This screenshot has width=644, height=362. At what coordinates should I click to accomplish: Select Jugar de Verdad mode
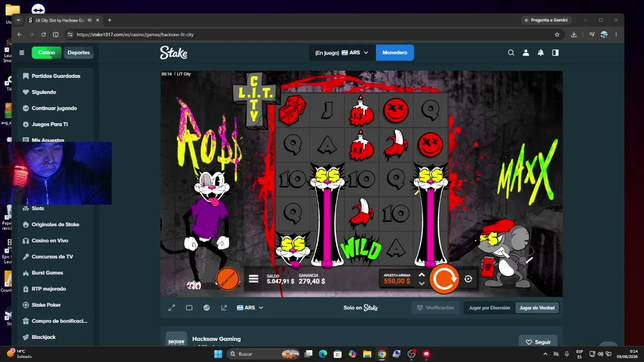click(x=537, y=308)
